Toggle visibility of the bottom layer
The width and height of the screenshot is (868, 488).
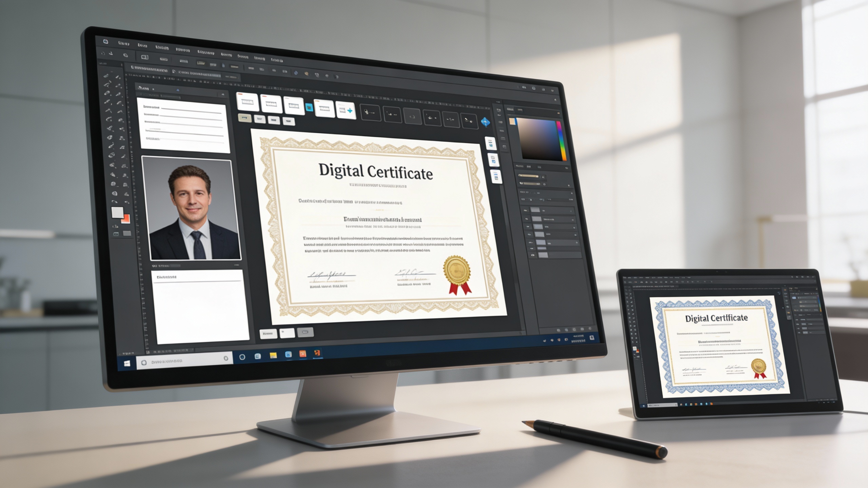[533, 255]
